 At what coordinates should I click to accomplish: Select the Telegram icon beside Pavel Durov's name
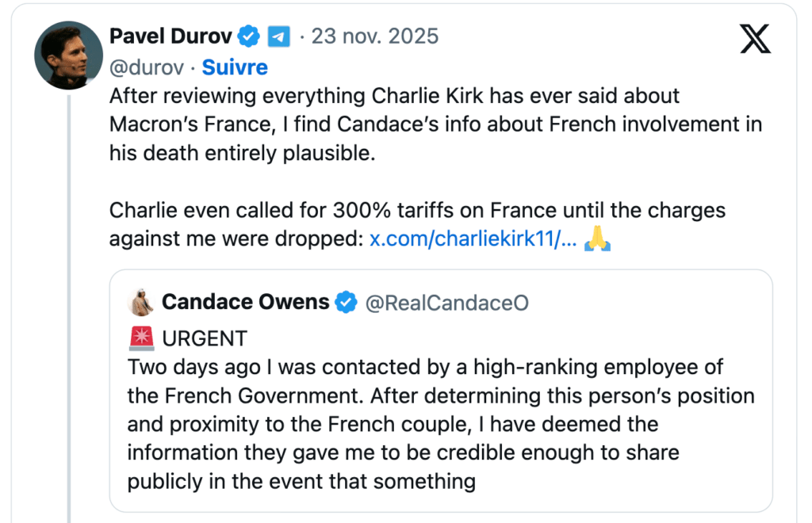(278, 36)
